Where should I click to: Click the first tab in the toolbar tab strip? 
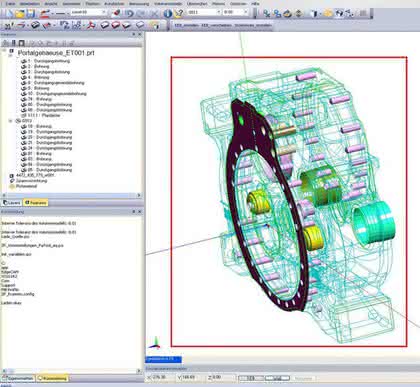pyautogui.click(x=186, y=25)
